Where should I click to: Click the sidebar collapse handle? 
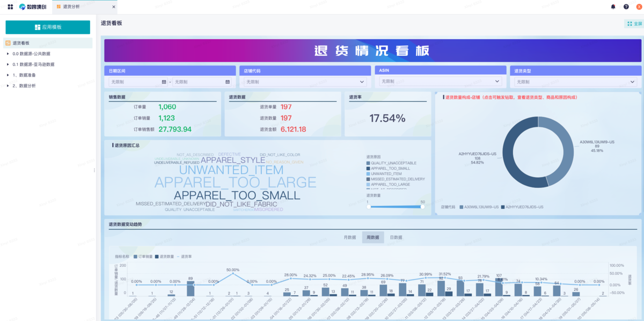94,170
